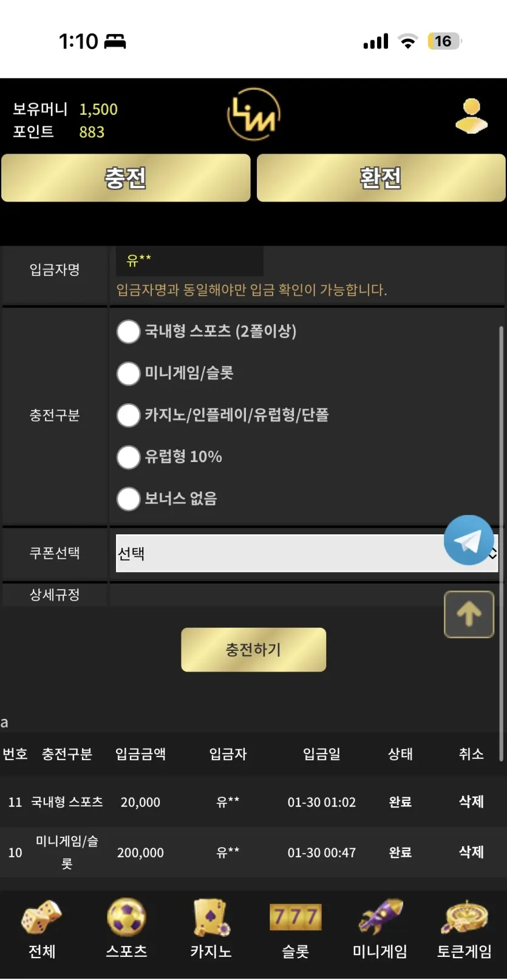Open the Telegram chat bubble
Screen dimensions: 507x980
coord(469,540)
